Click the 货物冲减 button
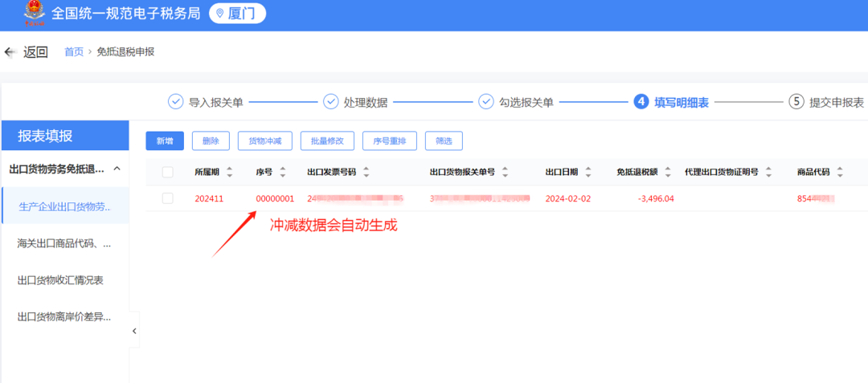The height and width of the screenshot is (383, 868). click(x=266, y=141)
